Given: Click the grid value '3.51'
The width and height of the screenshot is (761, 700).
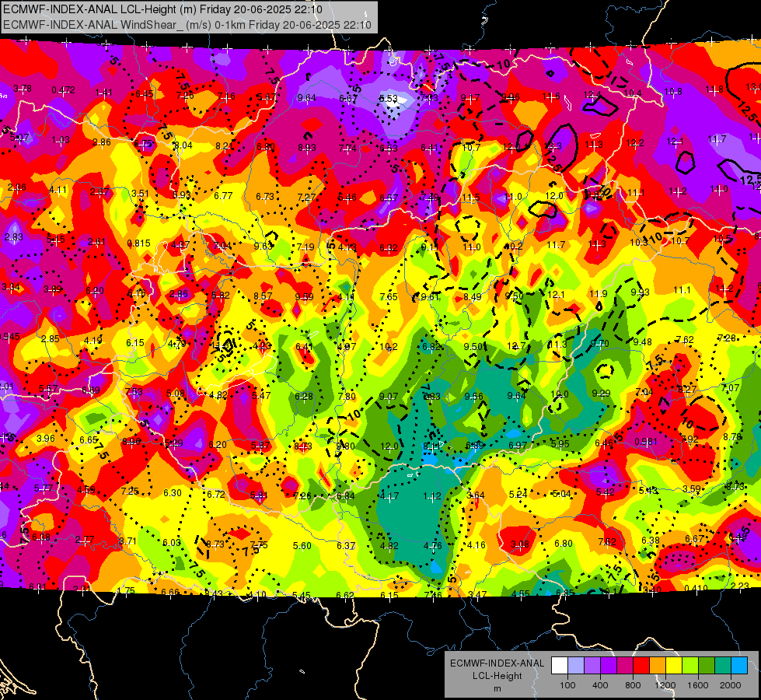Looking at the screenshot, I should tap(140, 194).
